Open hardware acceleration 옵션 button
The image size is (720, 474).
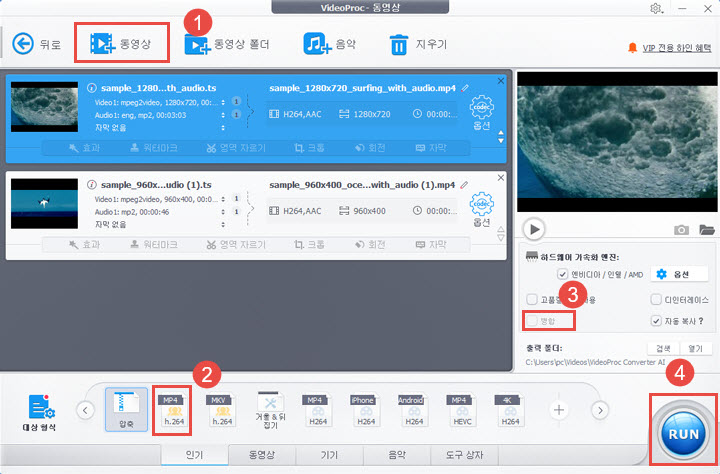point(679,274)
